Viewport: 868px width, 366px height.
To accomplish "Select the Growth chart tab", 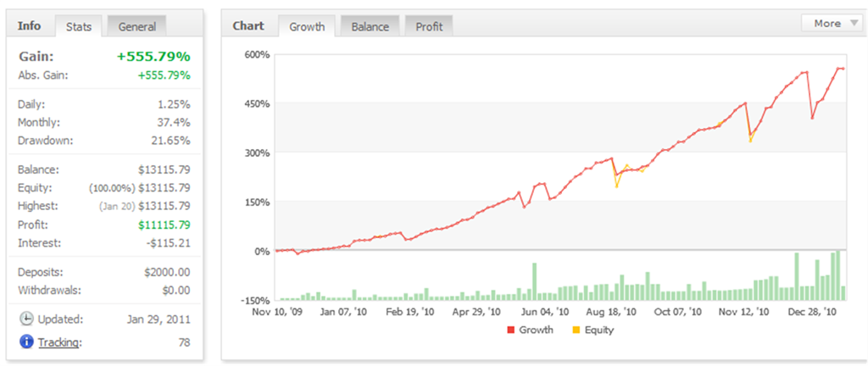I will coord(307,26).
